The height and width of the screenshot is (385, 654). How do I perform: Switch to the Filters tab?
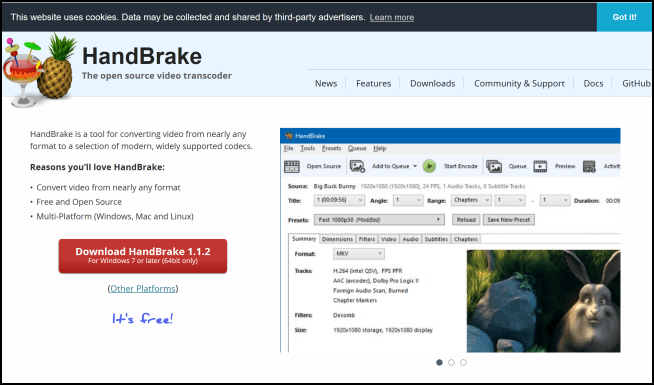pos(367,239)
